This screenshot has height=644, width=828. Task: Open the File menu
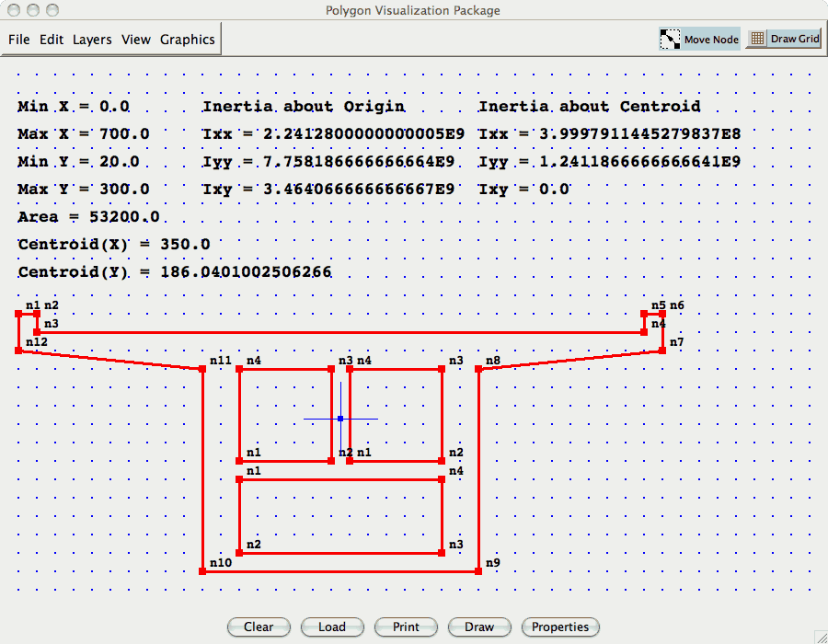coord(19,40)
